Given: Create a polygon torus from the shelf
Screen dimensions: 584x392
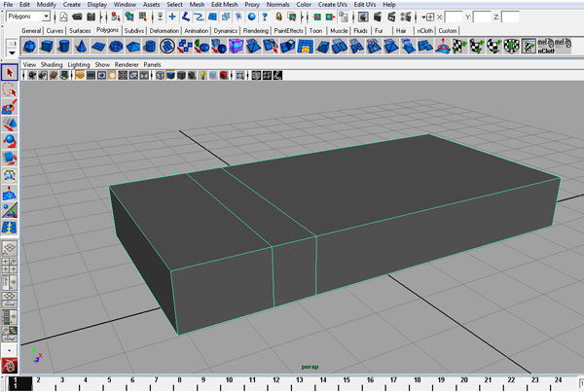Looking at the screenshot, I should click(116, 47).
